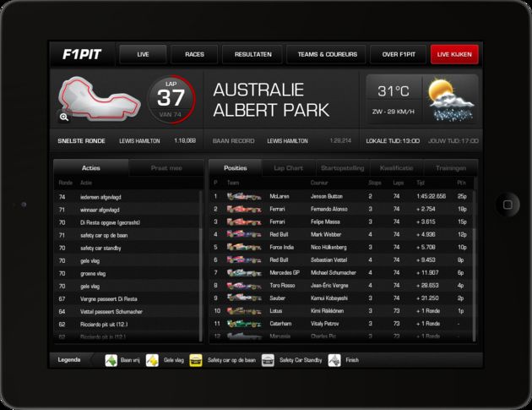
Task: Click 'safety car op de baan' action
Action: pyautogui.click(x=127, y=235)
